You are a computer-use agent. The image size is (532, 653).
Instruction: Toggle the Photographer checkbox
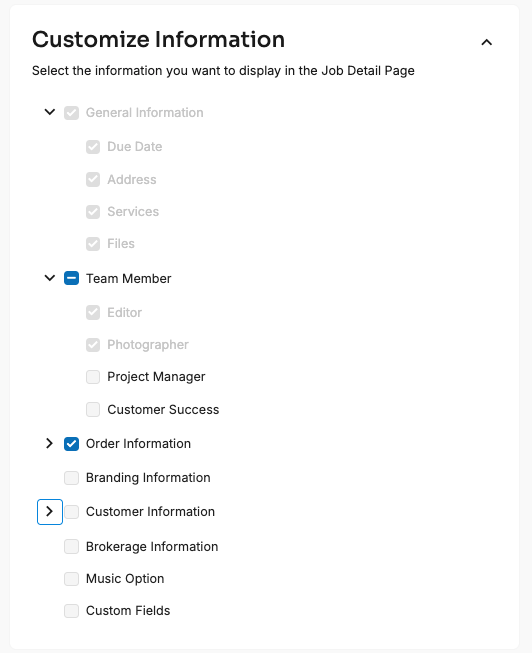coord(93,344)
